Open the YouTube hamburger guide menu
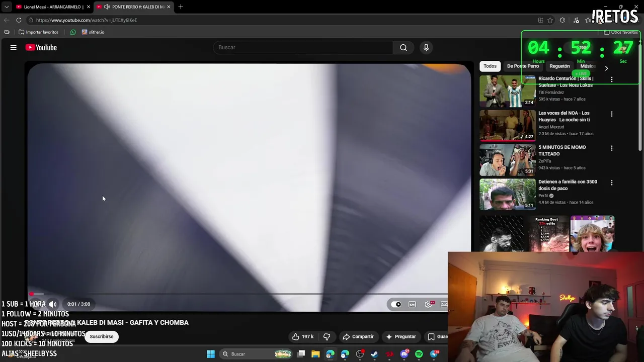 coord(14,47)
